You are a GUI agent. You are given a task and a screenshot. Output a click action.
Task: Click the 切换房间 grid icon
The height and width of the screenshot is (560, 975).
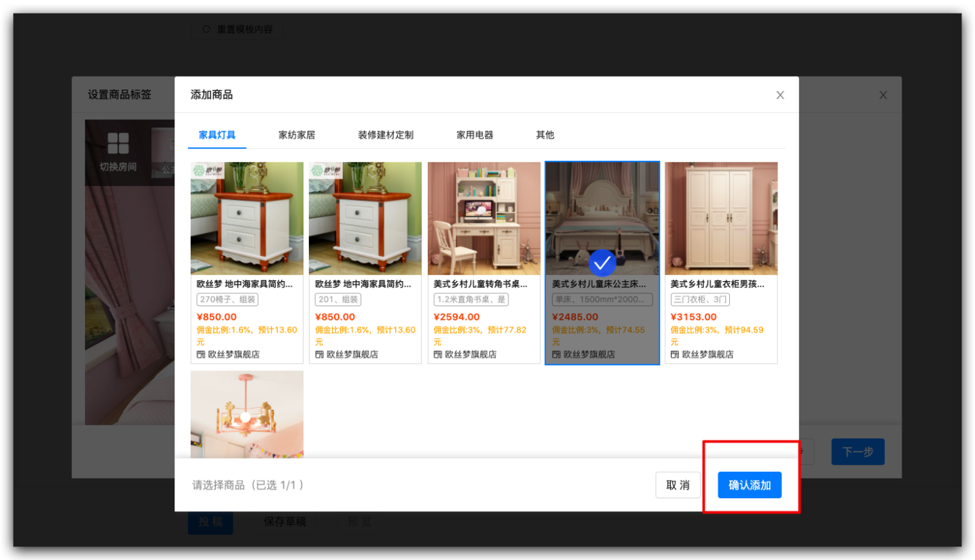point(118,143)
